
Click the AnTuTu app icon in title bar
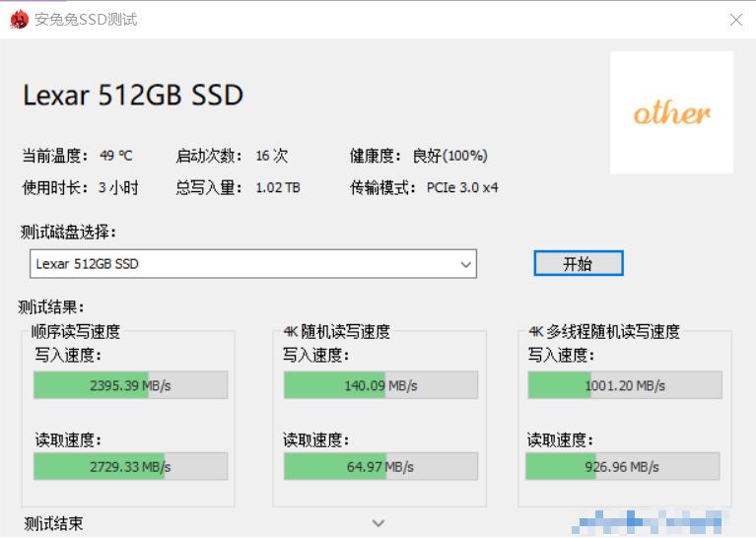tap(19, 19)
